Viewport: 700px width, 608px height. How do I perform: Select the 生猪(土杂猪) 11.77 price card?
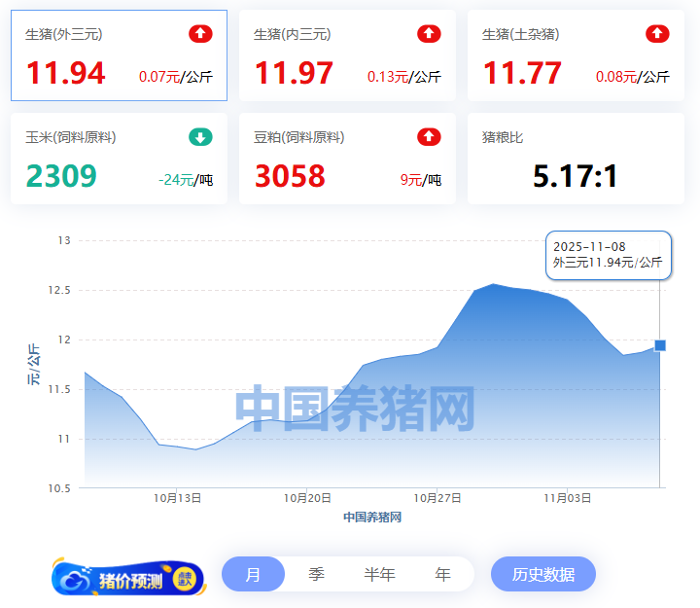point(576,56)
